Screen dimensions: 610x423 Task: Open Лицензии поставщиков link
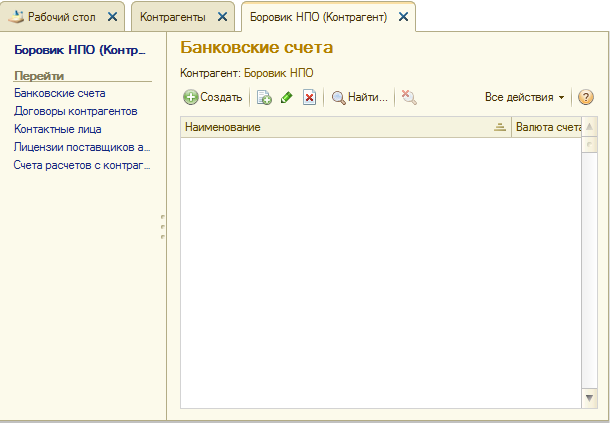(x=82, y=147)
